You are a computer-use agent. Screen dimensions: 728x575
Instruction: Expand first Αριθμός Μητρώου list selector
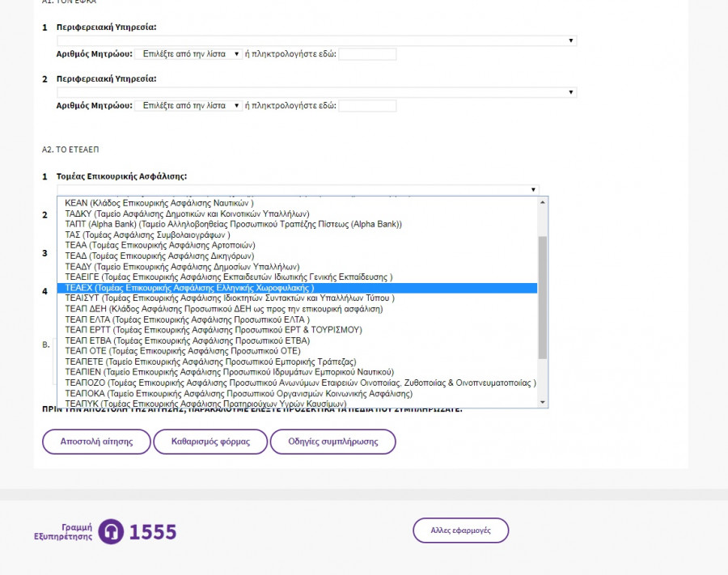coord(188,54)
